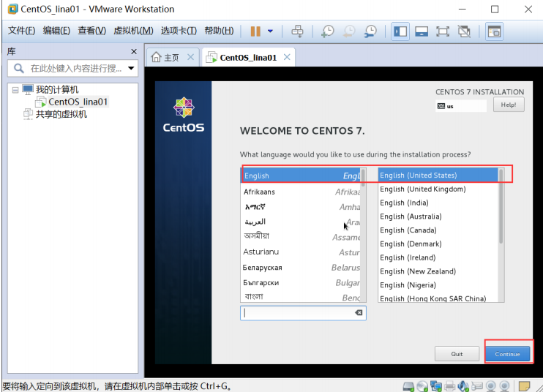The width and height of the screenshot is (543, 392).
Task: Click the Quit button
Action: 457,353
